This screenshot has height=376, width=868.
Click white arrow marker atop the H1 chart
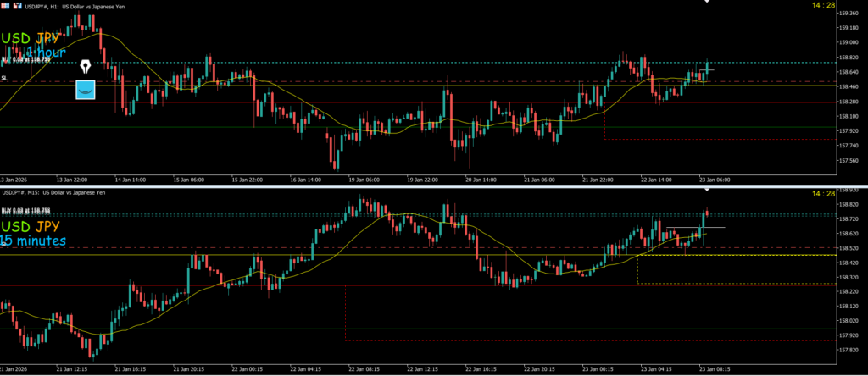[708, 3]
